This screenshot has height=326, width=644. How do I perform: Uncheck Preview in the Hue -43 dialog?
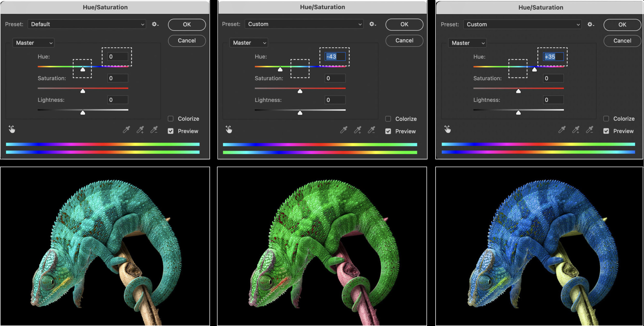[388, 131]
